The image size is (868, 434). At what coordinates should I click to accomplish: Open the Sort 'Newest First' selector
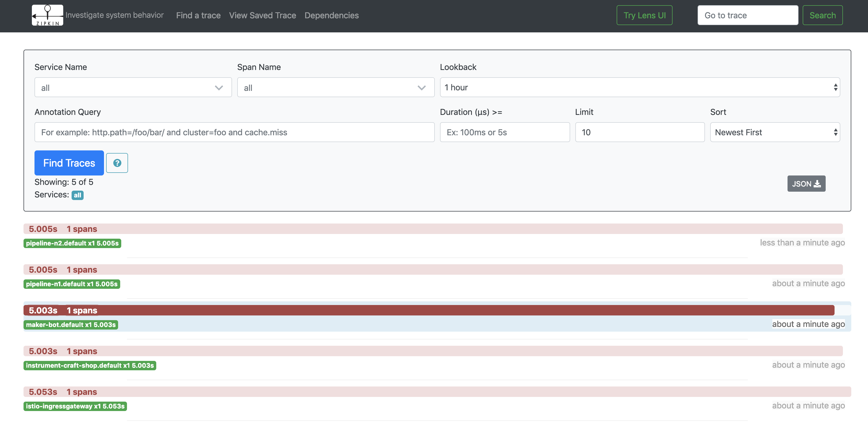(x=775, y=132)
